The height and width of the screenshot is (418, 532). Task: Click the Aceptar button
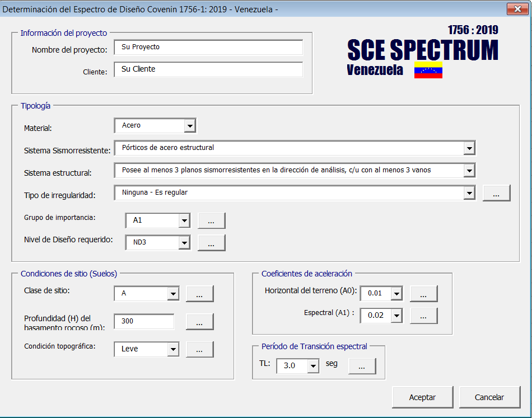[422, 397]
